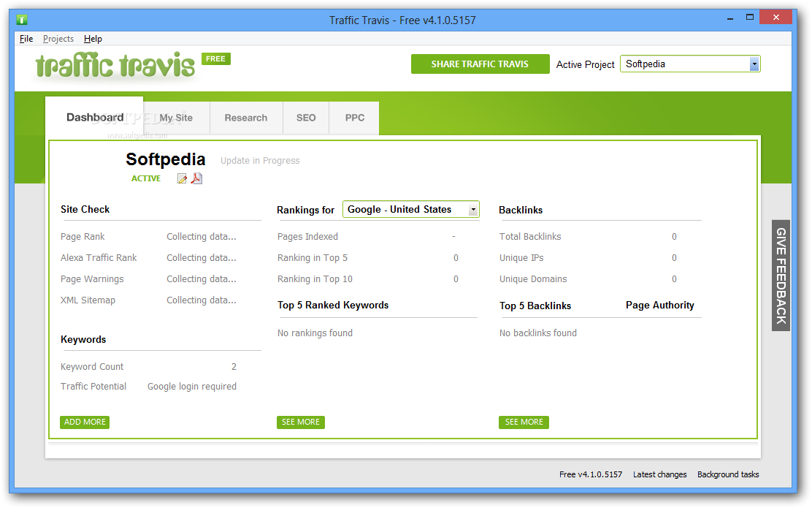Click the Keyword Count value 2
The width and height of the screenshot is (812, 508).
(x=234, y=366)
